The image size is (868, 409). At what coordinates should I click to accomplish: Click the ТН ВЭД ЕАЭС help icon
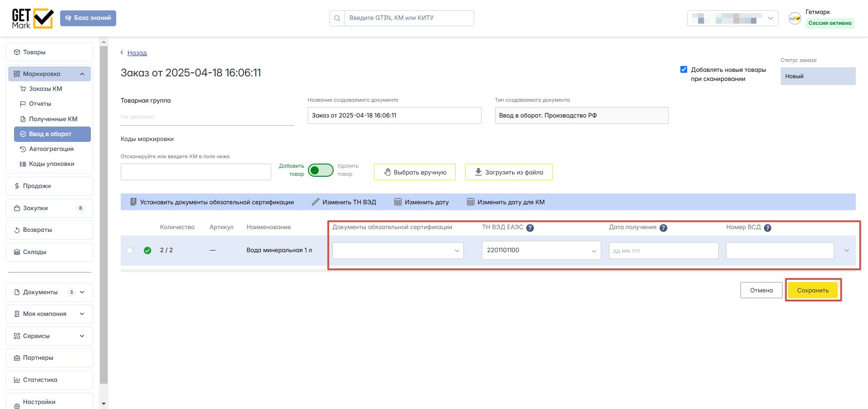point(530,228)
